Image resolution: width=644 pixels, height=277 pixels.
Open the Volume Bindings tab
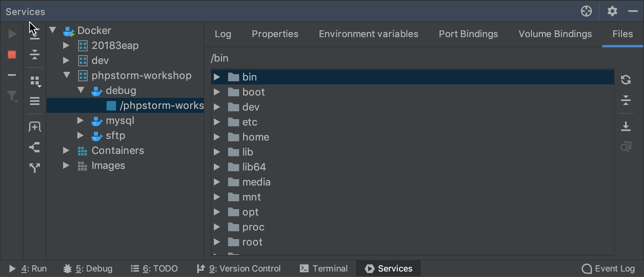[555, 34]
